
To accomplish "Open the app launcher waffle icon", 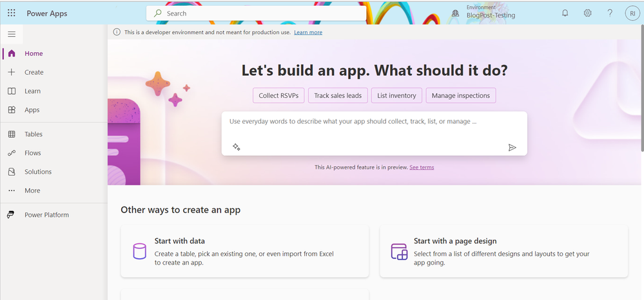I will tap(12, 13).
